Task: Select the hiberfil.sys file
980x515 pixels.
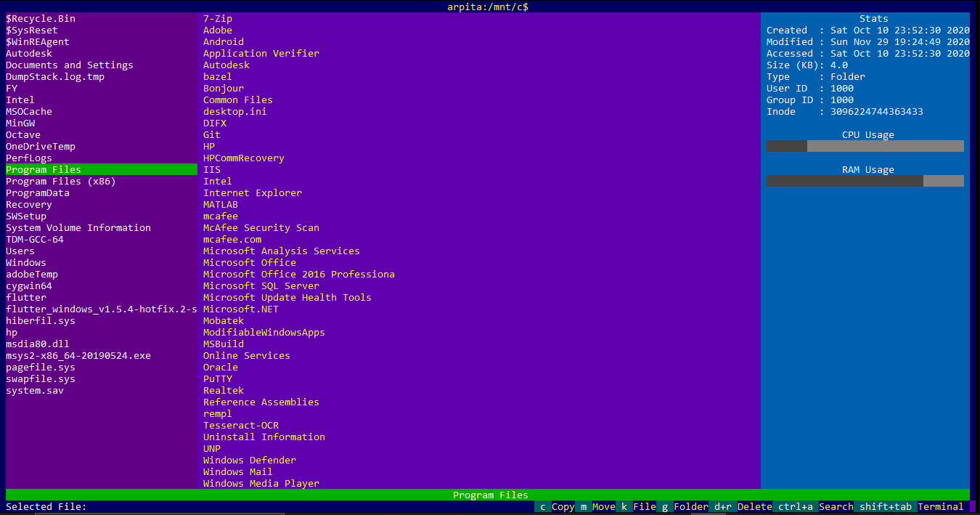Action: 41,320
